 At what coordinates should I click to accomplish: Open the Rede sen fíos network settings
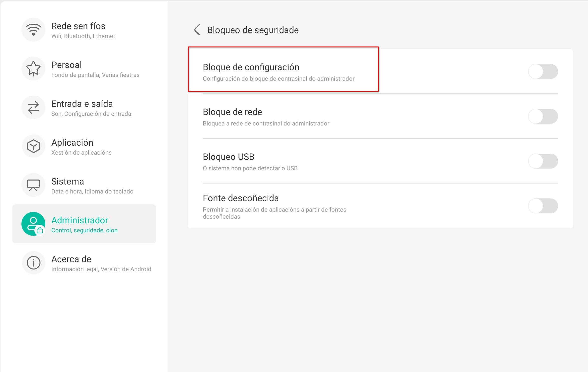click(x=78, y=26)
